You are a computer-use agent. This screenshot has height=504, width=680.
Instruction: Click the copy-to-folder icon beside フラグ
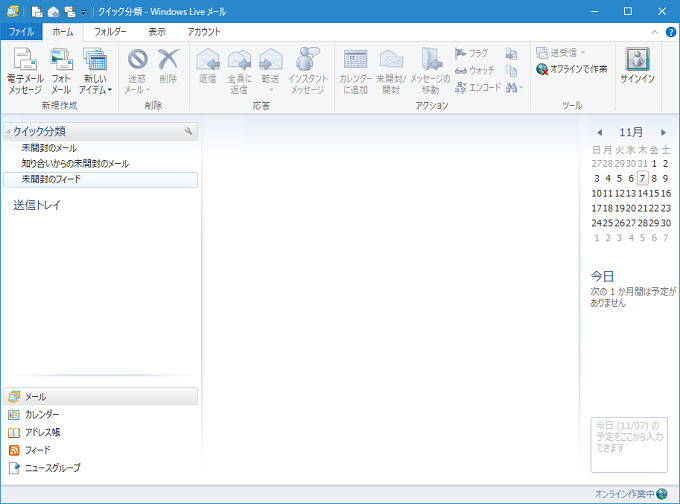coord(511,54)
